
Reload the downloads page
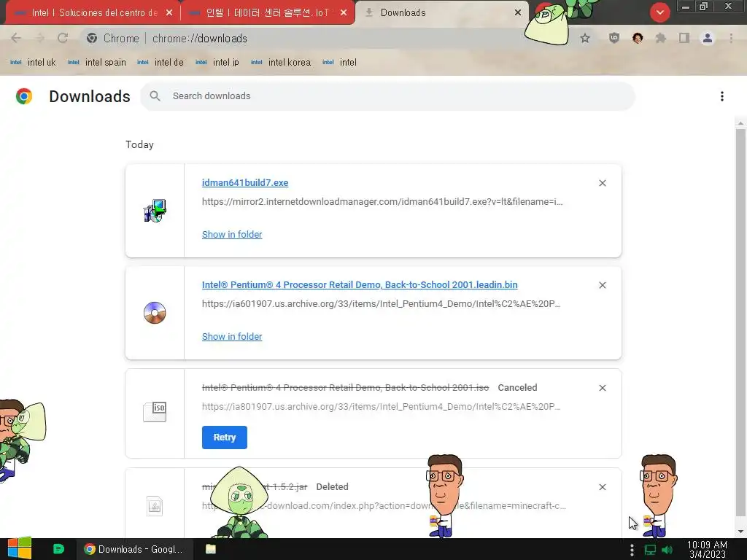point(63,38)
